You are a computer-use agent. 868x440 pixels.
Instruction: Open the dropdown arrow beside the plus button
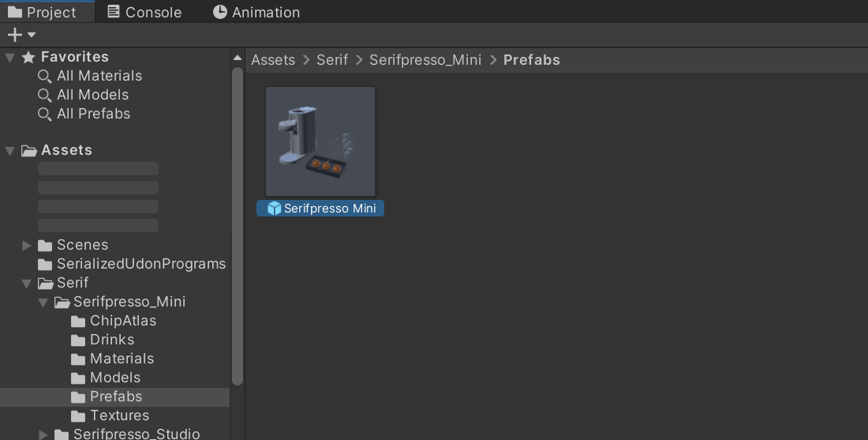(32, 35)
